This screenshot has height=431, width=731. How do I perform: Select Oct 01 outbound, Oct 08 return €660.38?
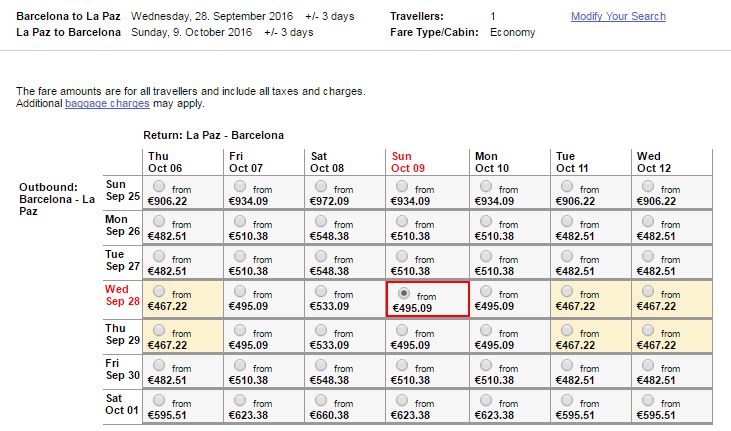(x=321, y=401)
